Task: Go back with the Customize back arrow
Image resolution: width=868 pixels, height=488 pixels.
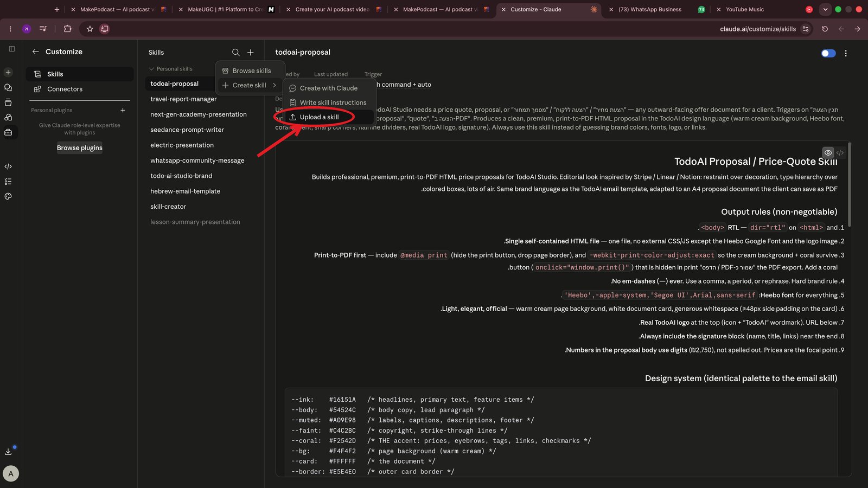Action: click(35, 52)
